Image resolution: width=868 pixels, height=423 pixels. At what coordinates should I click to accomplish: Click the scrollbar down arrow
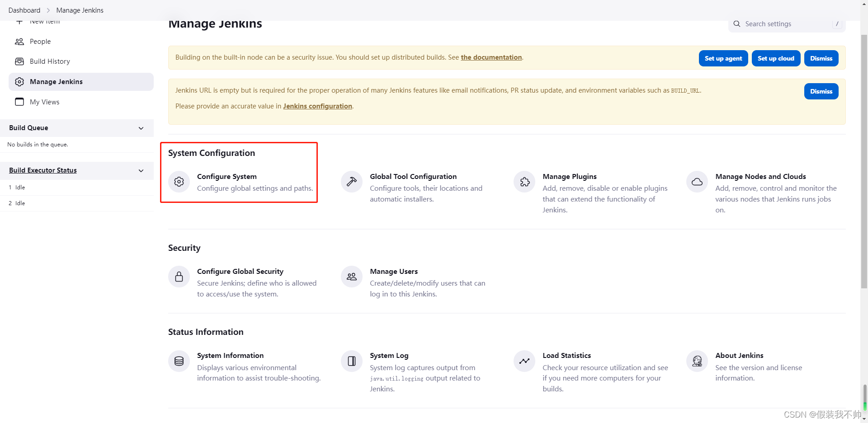pos(864,418)
